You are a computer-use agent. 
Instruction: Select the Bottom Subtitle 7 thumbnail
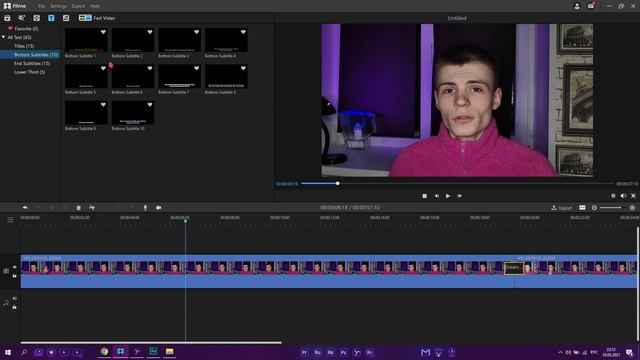tap(179, 76)
